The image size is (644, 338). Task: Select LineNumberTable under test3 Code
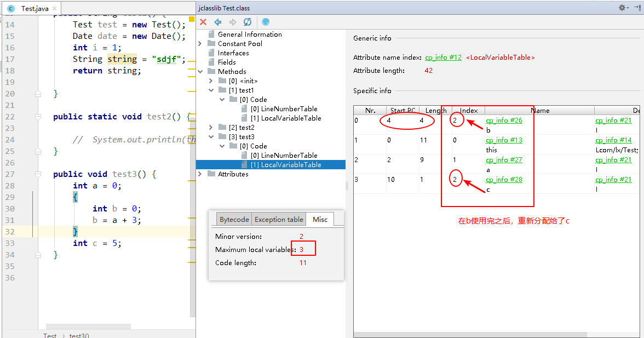[284, 155]
